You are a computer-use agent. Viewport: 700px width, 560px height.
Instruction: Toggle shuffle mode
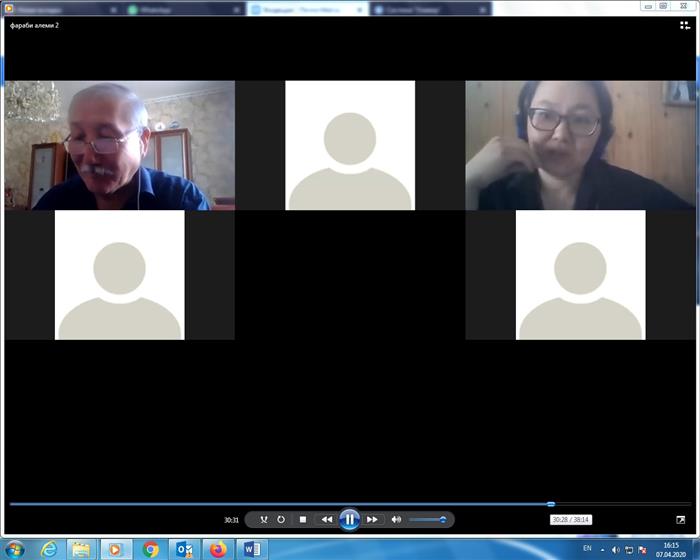click(263, 520)
